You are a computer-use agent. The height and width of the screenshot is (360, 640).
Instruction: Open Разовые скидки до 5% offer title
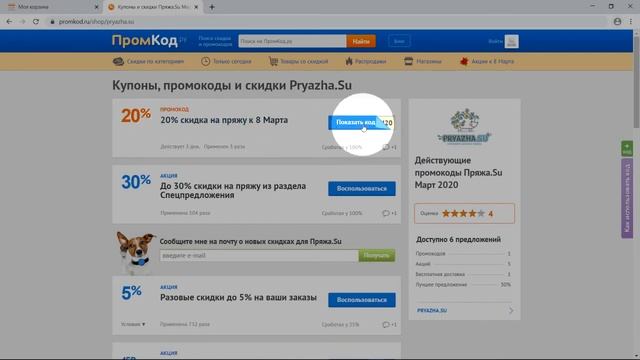238,298
